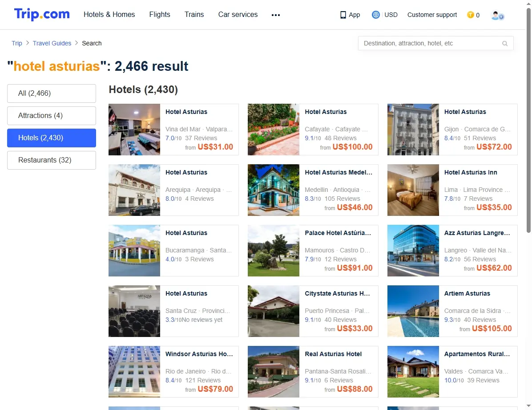Viewport: 532px width, 410px height.
Task: Click the US$79.00 price
Action: [215, 389]
